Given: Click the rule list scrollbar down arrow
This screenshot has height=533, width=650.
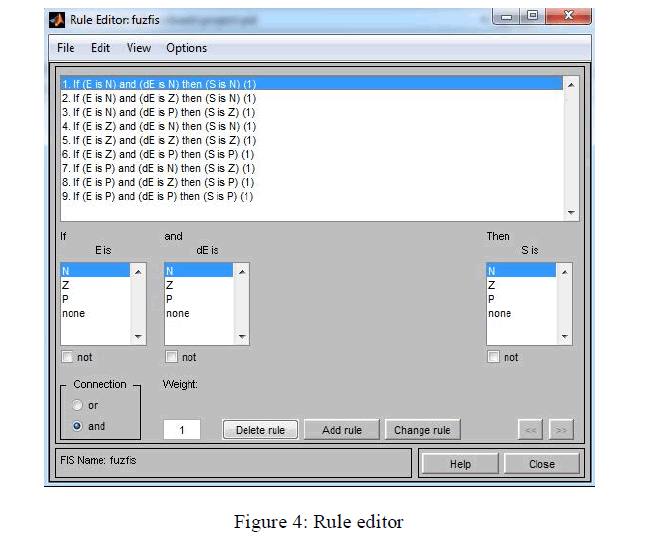Looking at the screenshot, I should (572, 212).
